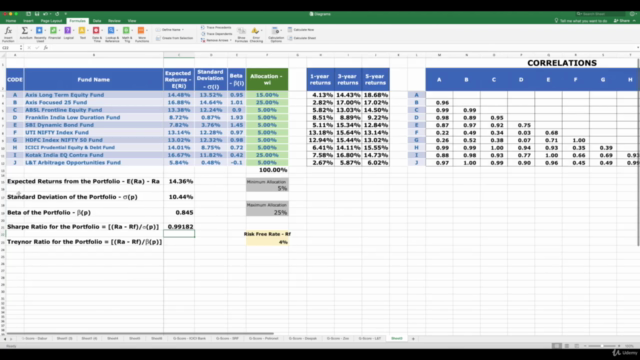Open the Date & Time functions library
This screenshot has width=640, height=360.
click(x=97, y=34)
